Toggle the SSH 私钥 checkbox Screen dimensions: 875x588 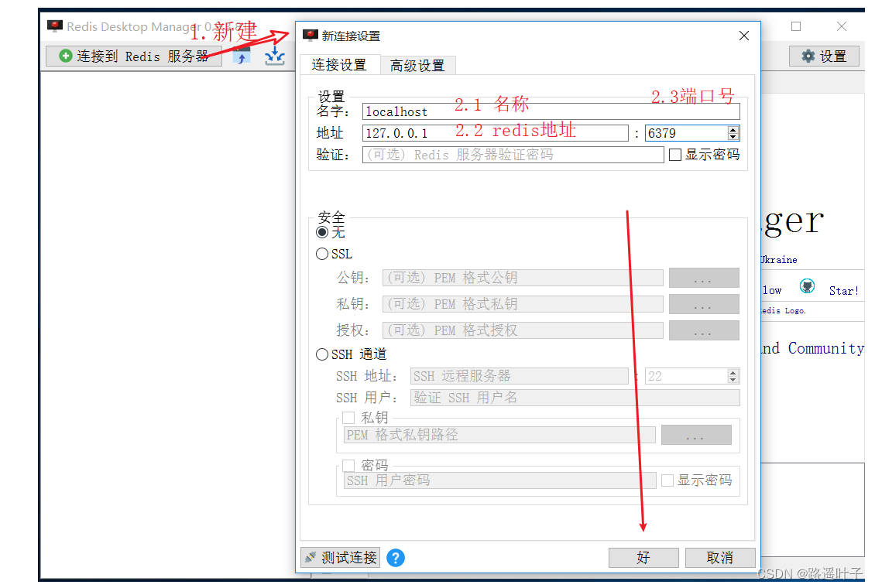[x=348, y=418]
